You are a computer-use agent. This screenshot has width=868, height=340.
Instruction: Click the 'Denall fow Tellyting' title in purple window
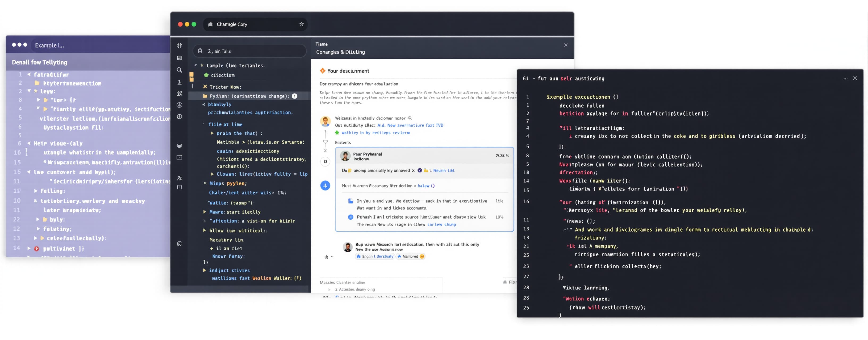[x=39, y=62]
